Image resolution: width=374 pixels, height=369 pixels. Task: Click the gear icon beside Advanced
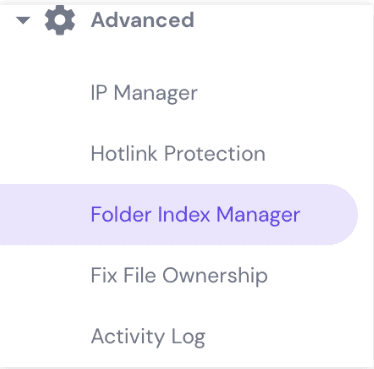pos(60,20)
